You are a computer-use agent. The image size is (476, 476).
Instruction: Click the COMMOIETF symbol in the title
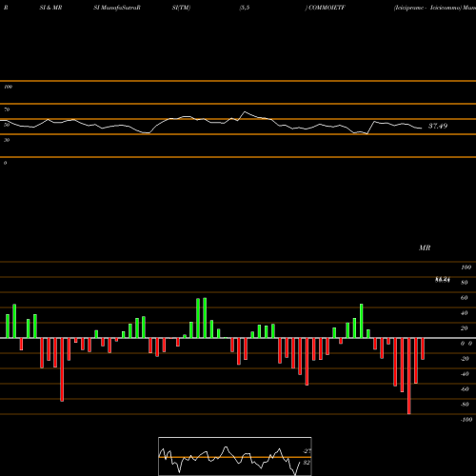[x=327, y=8]
